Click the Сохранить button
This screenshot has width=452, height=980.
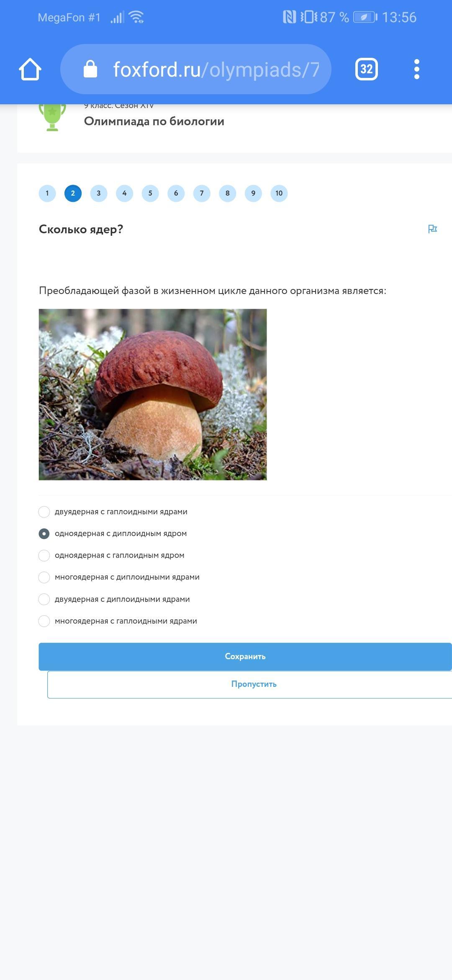pyautogui.click(x=245, y=657)
